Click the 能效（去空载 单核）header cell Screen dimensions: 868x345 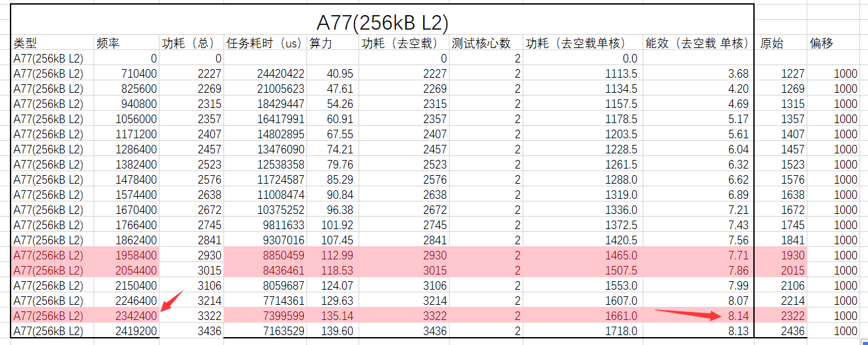pos(698,43)
